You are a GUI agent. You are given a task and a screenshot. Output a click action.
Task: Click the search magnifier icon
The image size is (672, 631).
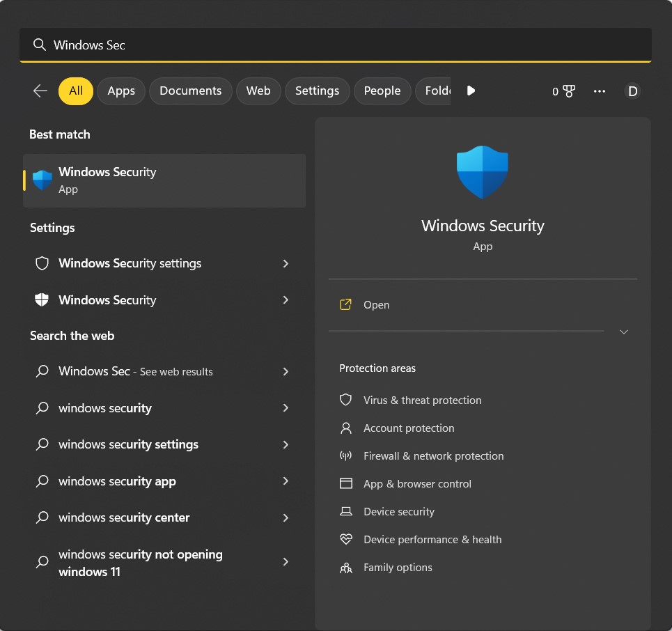point(40,45)
